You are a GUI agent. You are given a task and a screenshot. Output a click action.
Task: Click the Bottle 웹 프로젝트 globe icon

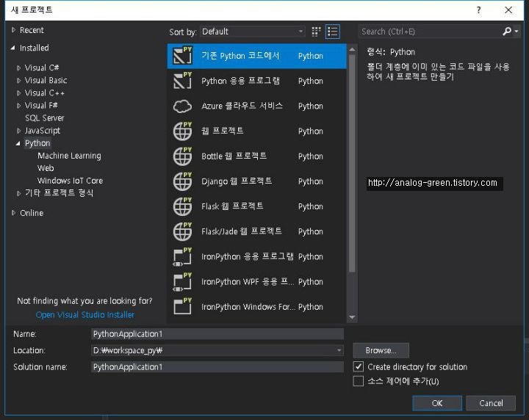182,156
